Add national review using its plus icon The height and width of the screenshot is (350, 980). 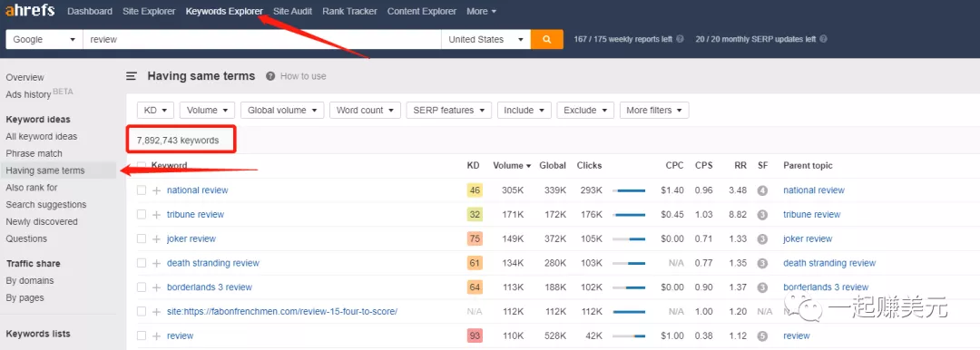[x=156, y=190]
